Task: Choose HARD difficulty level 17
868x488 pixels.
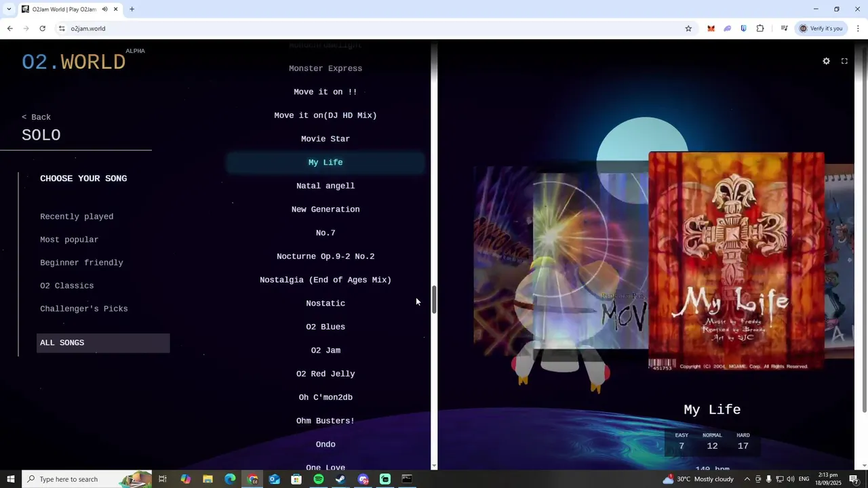Action: click(x=743, y=441)
